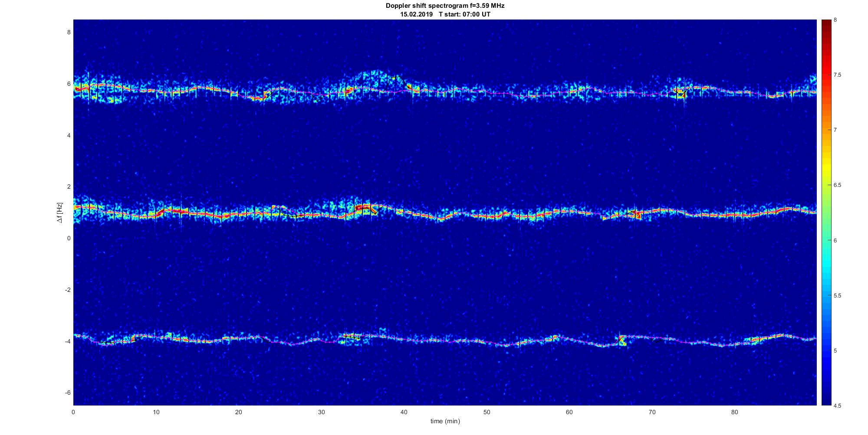
Task: Click the x-axis label 'time (min)'
Action: pyautogui.click(x=445, y=421)
